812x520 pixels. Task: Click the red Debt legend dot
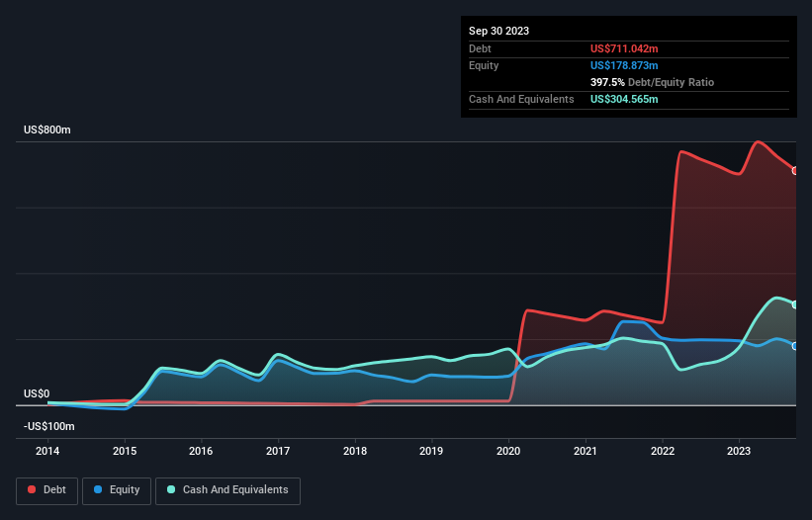(33, 489)
